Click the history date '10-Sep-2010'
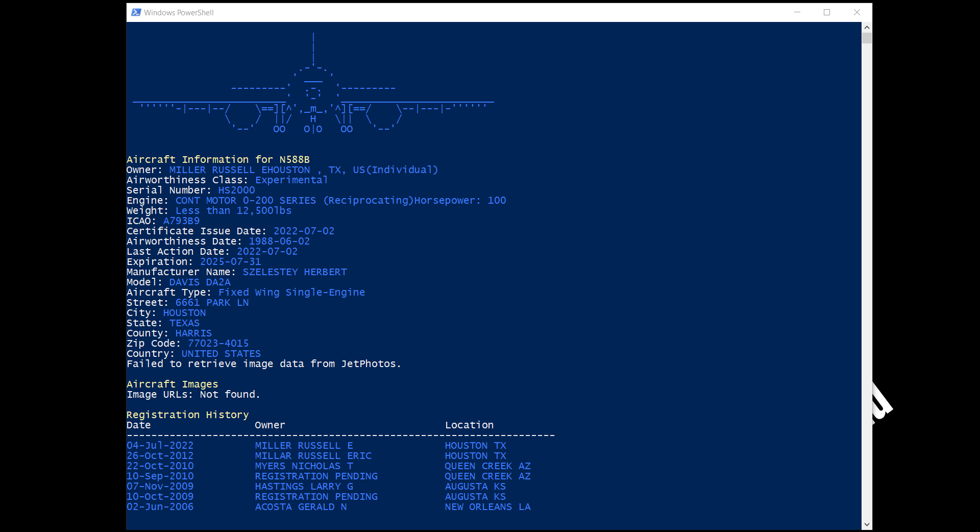 point(160,476)
